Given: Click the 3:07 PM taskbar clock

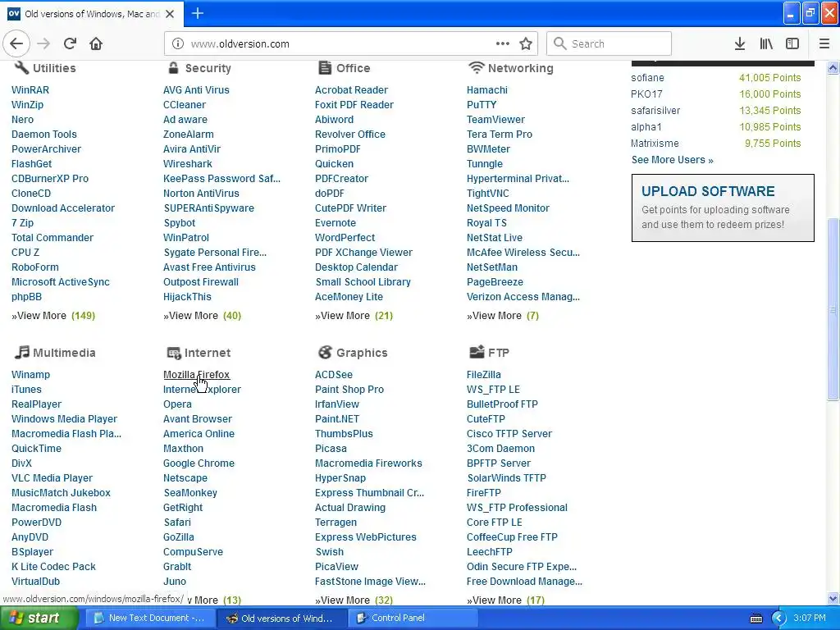Looking at the screenshot, I should tap(810, 619).
